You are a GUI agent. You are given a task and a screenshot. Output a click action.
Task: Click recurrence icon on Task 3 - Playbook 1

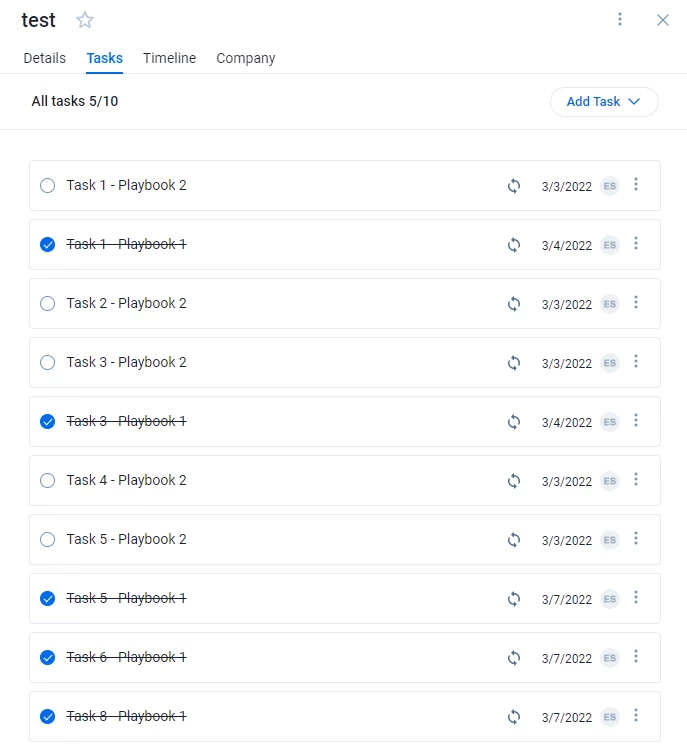point(514,422)
